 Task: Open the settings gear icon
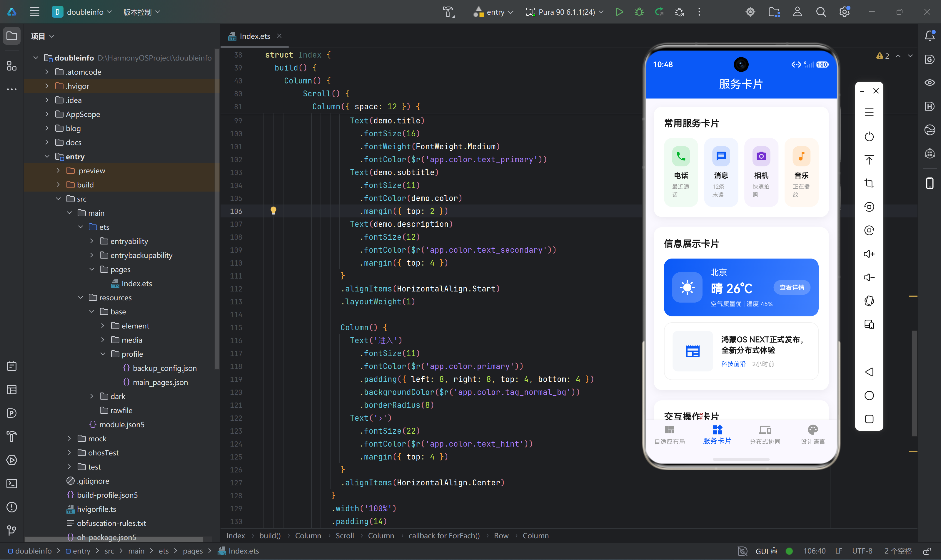coord(845,12)
